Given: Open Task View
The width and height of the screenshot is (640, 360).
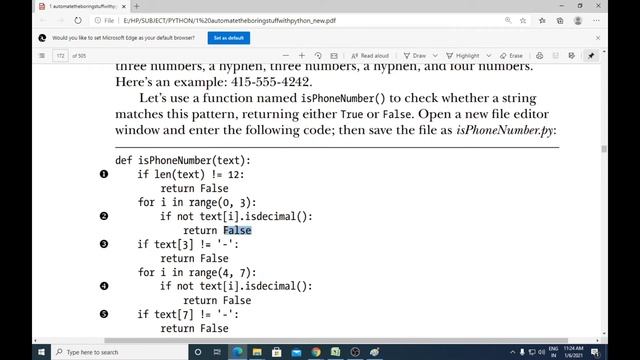Looking at the screenshot, I should click(x=217, y=352).
